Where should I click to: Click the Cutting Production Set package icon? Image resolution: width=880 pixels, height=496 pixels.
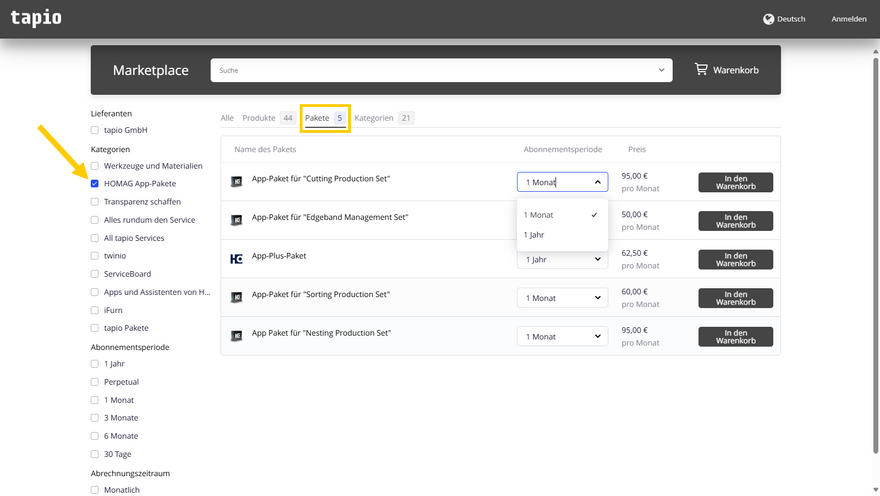(236, 181)
